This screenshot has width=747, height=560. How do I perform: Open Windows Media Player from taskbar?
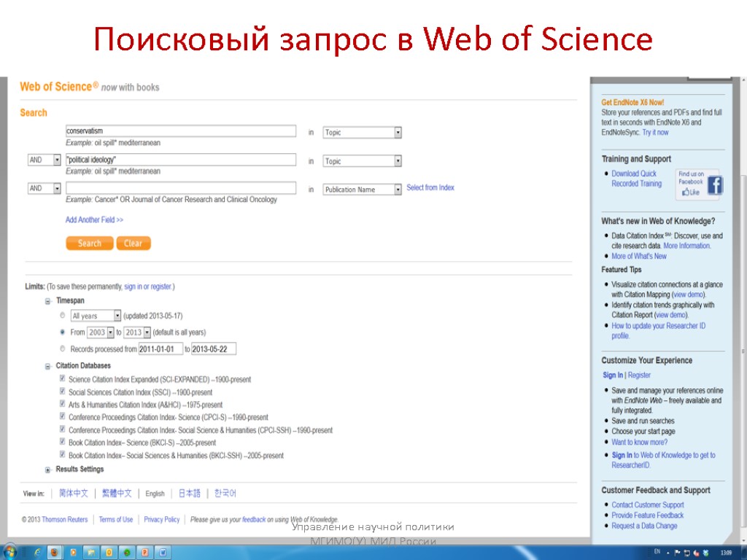[73, 553]
